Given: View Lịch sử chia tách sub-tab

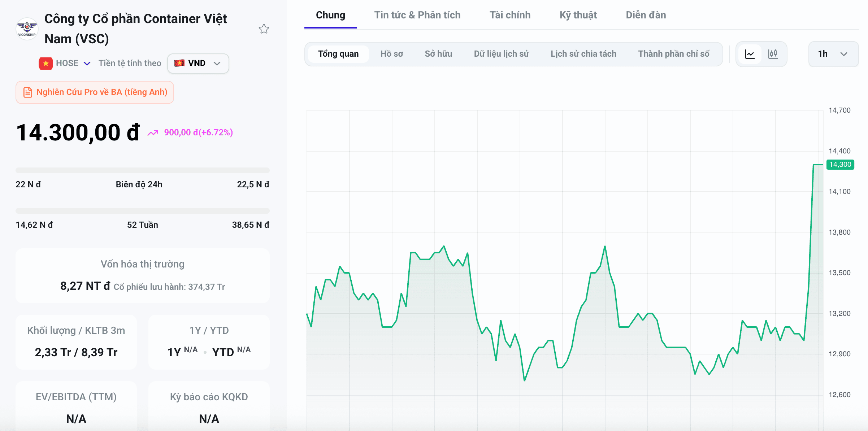Looking at the screenshot, I should tap(583, 54).
